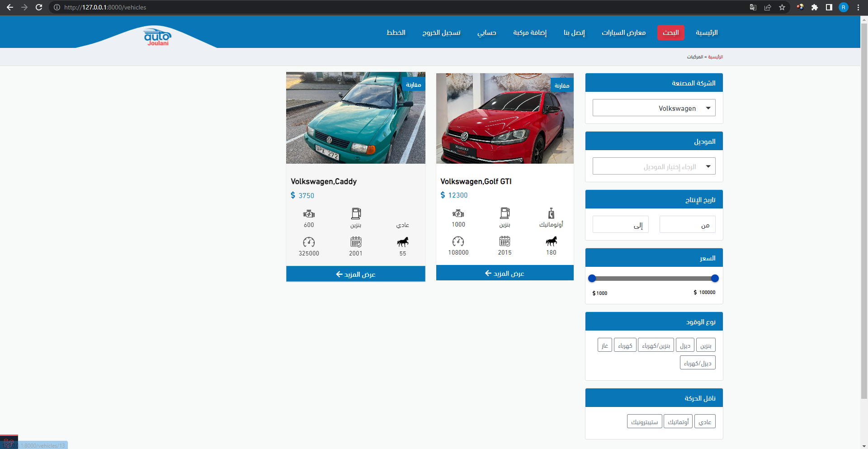
Task: Click the share page icon in address bar
Action: pyautogui.click(x=768, y=7)
